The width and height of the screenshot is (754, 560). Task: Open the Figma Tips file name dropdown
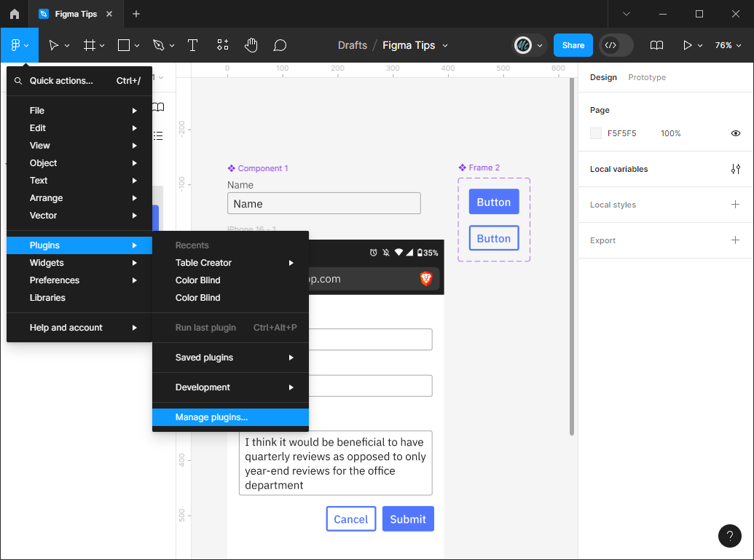pyautogui.click(x=445, y=46)
